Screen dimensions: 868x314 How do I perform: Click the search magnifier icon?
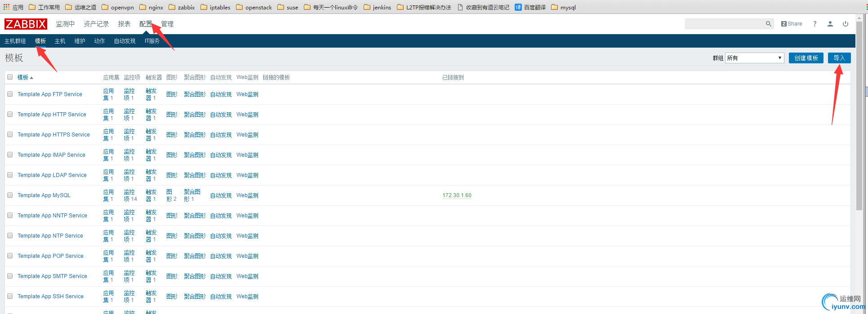point(768,24)
